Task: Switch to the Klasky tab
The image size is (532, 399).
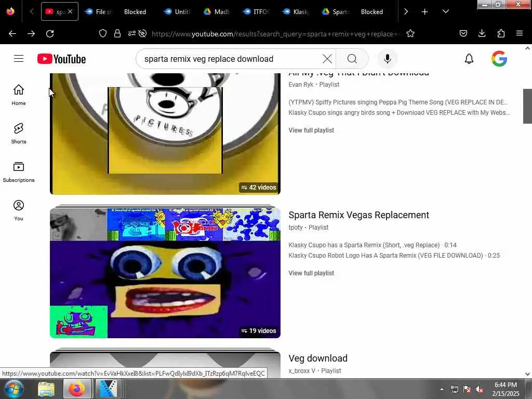Action: (x=297, y=11)
